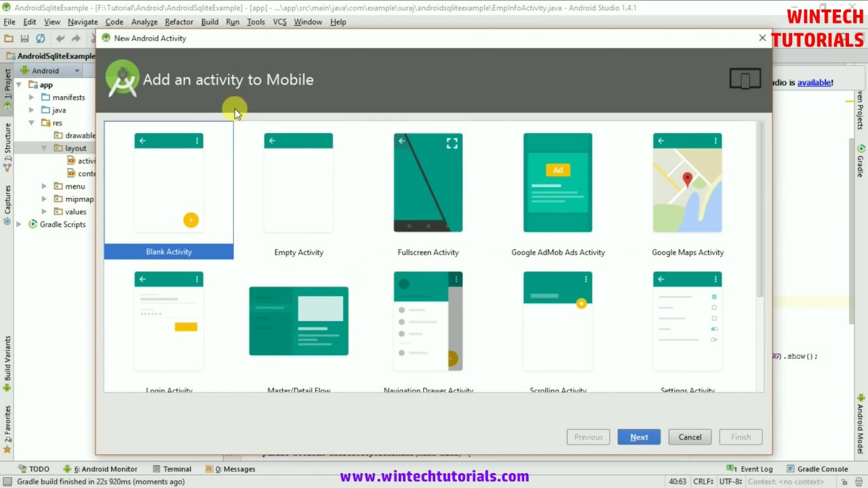Open the Build Variants tool window tab
868x488 pixels.
[7, 363]
